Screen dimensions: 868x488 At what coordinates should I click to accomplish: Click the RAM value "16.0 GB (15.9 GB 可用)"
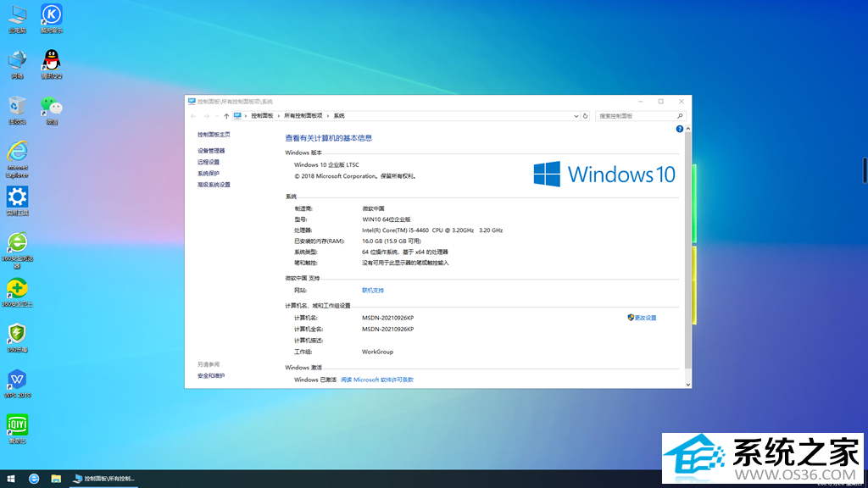(392, 241)
